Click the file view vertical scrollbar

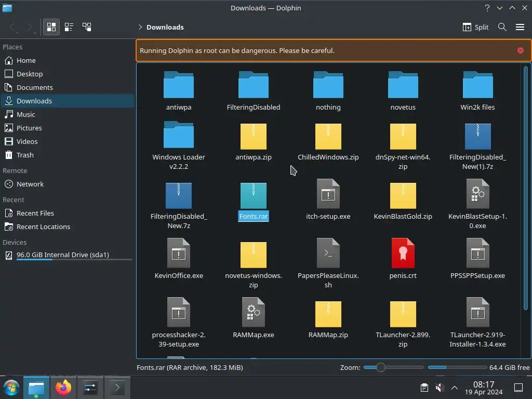(x=526, y=188)
